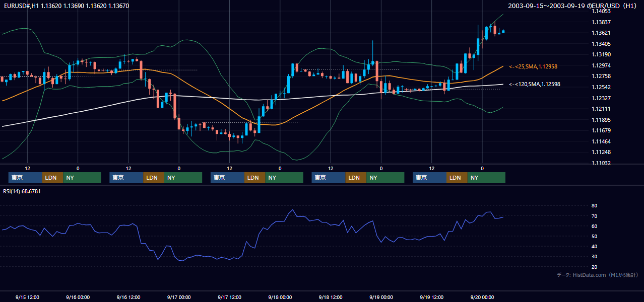Click the 9/19 12:00 time axis label
Image resolution: width=644 pixels, height=302 pixels.
[x=432, y=297]
